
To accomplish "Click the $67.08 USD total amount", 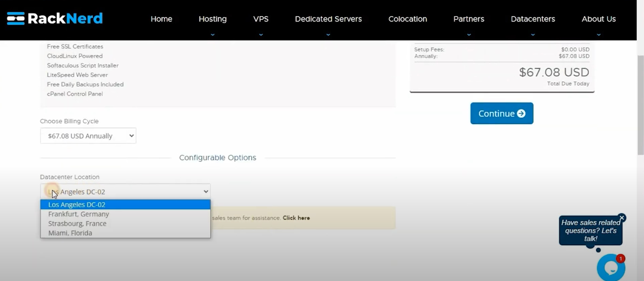I will (554, 72).
